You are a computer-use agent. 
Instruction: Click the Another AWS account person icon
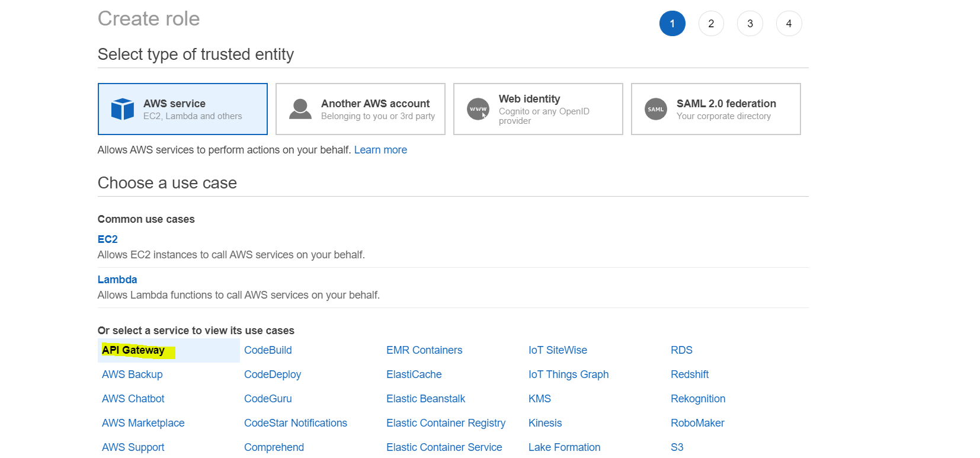[x=300, y=109]
